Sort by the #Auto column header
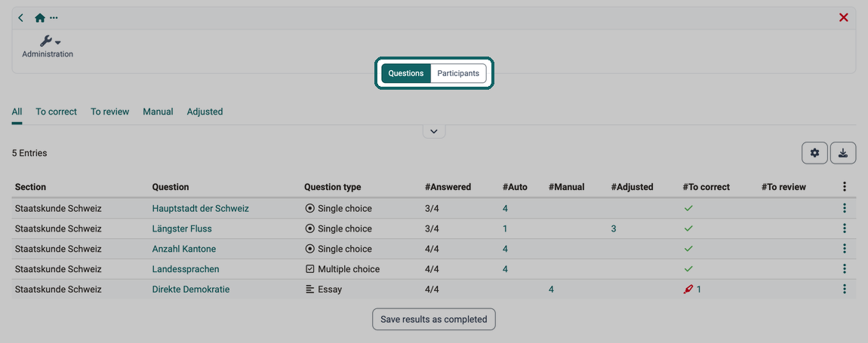Image resolution: width=868 pixels, height=343 pixels. coord(515,187)
